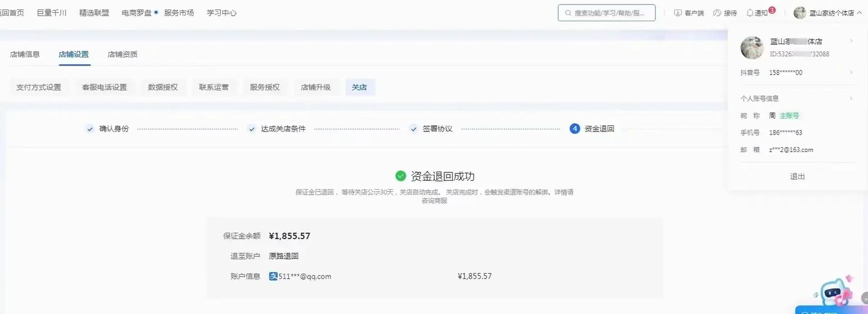
Task: Collapse account dropdown arrow beside shop name
Action: coord(859,13)
